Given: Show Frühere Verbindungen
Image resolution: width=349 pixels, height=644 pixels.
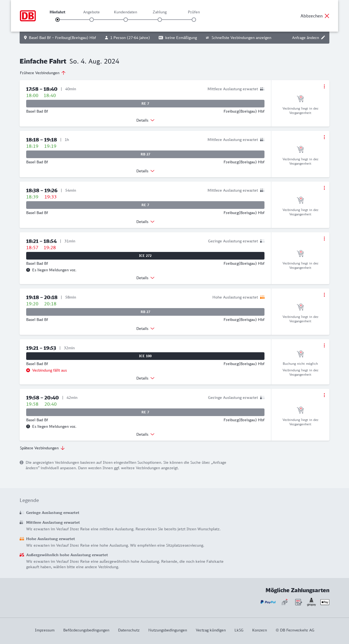Looking at the screenshot, I should 43,73.
